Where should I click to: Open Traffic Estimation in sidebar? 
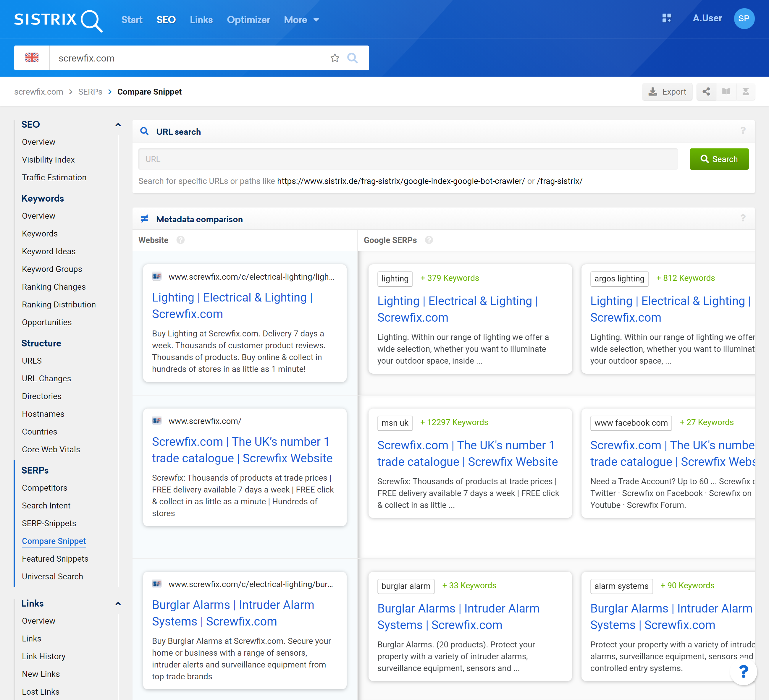[54, 177]
